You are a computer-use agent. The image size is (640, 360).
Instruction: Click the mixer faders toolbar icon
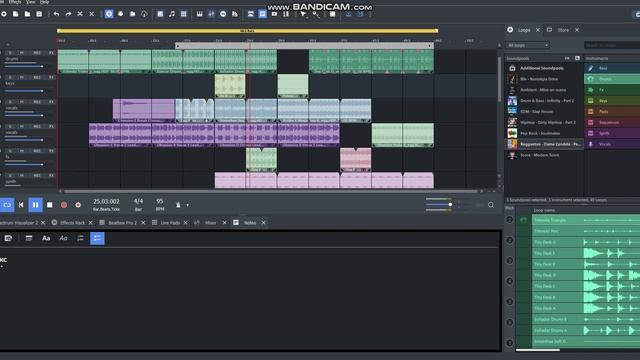[211, 14]
